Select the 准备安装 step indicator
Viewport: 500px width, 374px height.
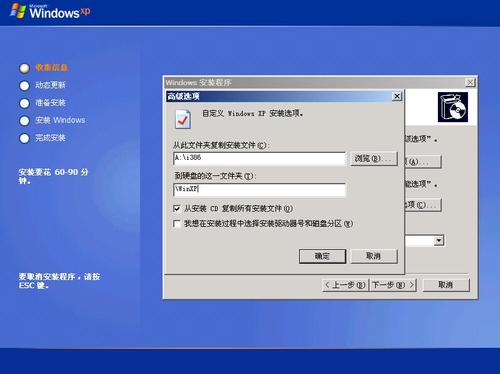24,103
